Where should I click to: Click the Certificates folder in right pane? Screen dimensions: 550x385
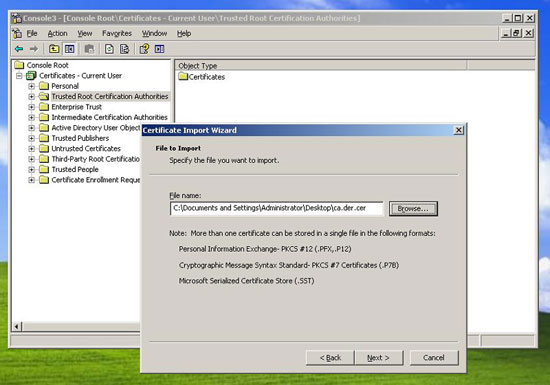[x=202, y=77]
